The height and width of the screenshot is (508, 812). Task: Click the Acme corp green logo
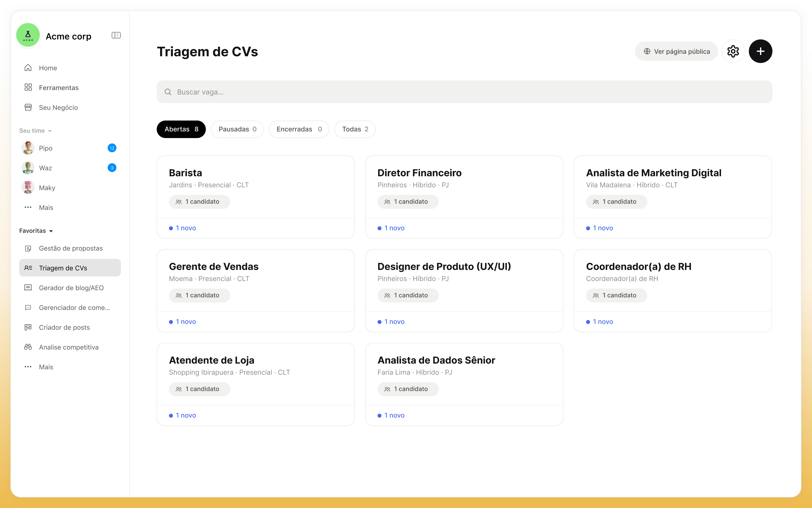pos(28,35)
